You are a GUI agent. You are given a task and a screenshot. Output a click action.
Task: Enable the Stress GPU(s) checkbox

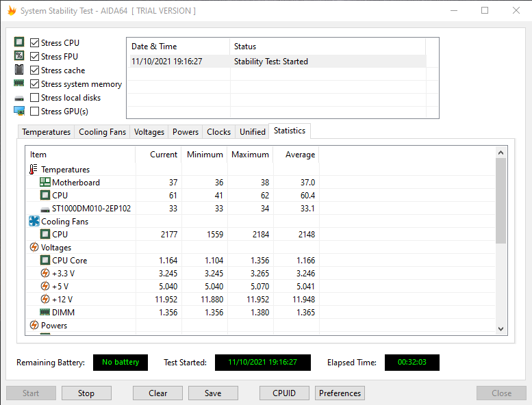[34, 111]
